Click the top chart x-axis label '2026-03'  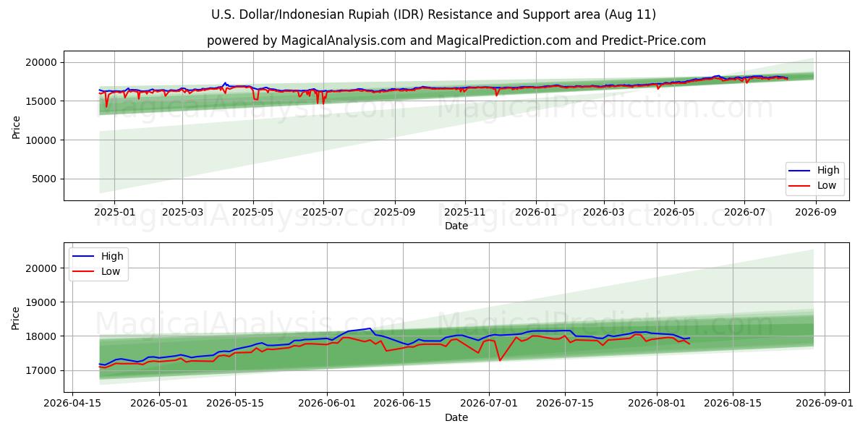pos(604,212)
